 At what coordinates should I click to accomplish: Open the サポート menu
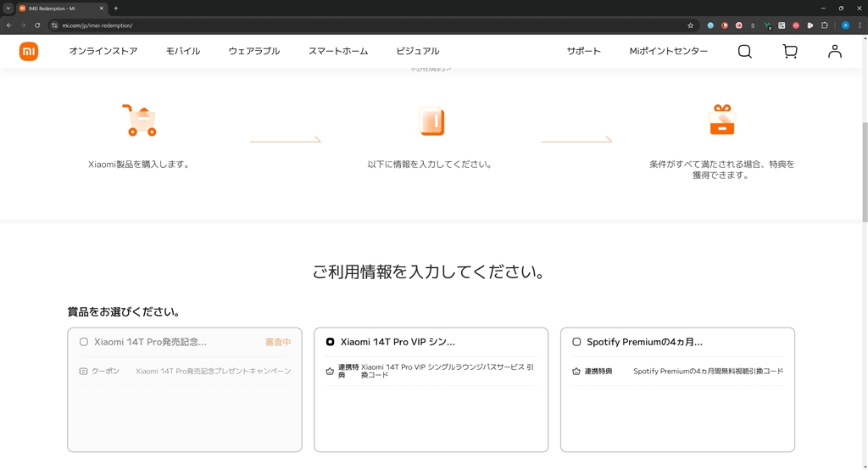[583, 51]
